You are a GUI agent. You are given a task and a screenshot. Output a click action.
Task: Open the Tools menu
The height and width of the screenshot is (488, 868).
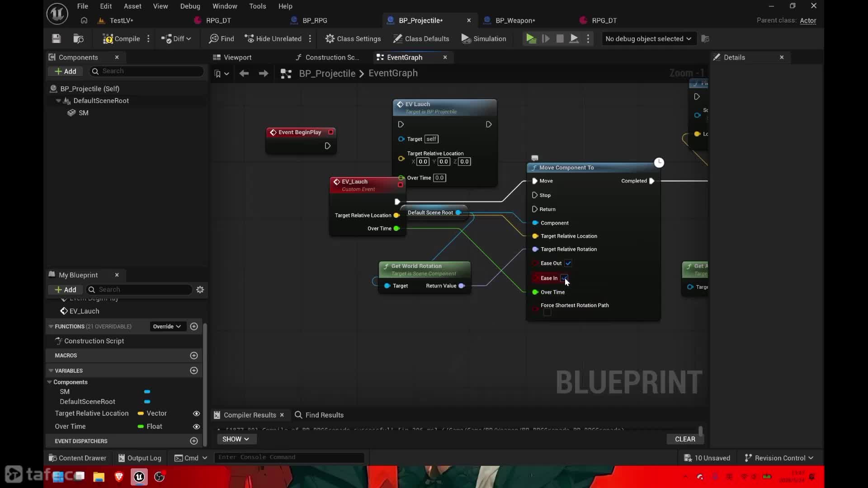pyautogui.click(x=258, y=6)
